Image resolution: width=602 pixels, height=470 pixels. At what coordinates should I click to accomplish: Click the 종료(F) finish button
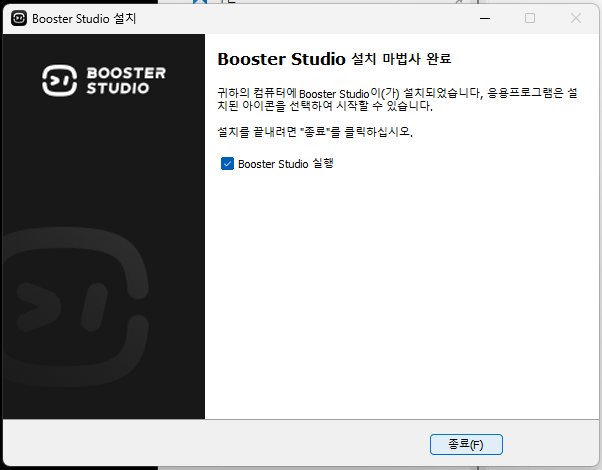[466, 444]
